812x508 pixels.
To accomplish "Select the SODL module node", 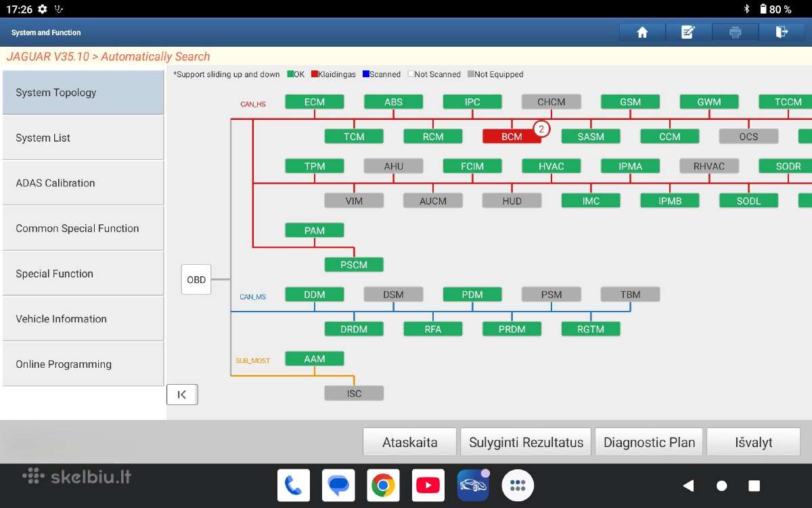I will (748, 200).
